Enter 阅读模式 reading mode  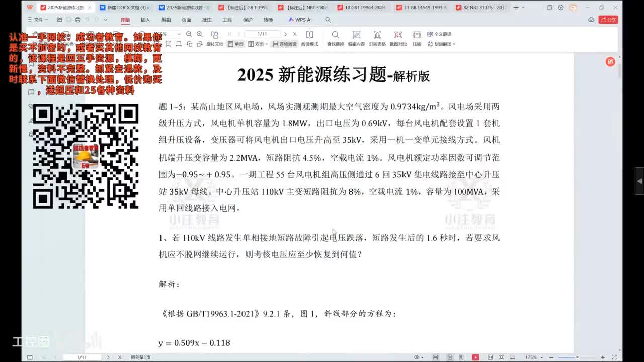(x=309, y=38)
